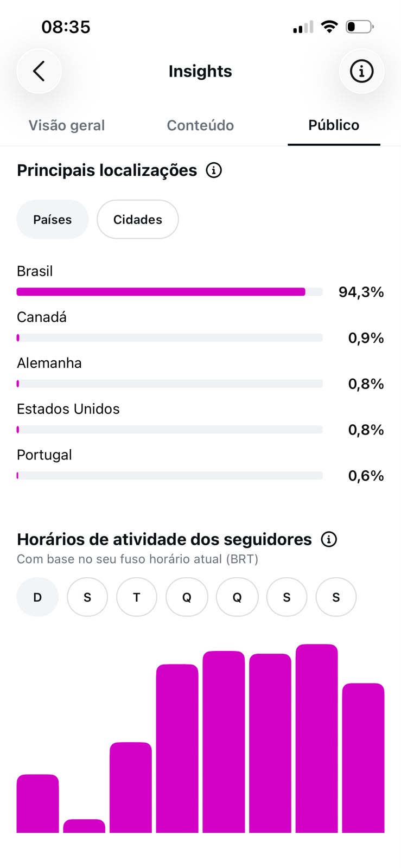Switch to the Público tab
Image resolution: width=401 pixels, height=868 pixels.
click(x=334, y=125)
